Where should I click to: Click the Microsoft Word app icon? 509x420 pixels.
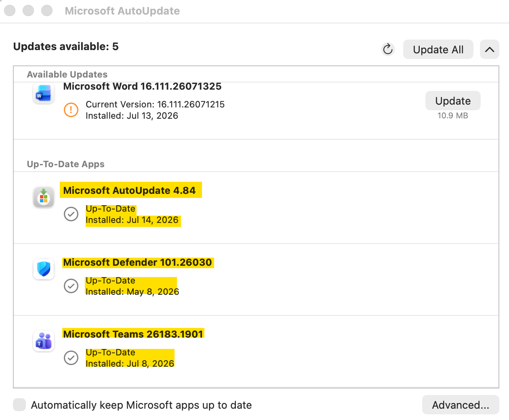click(x=44, y=93)
